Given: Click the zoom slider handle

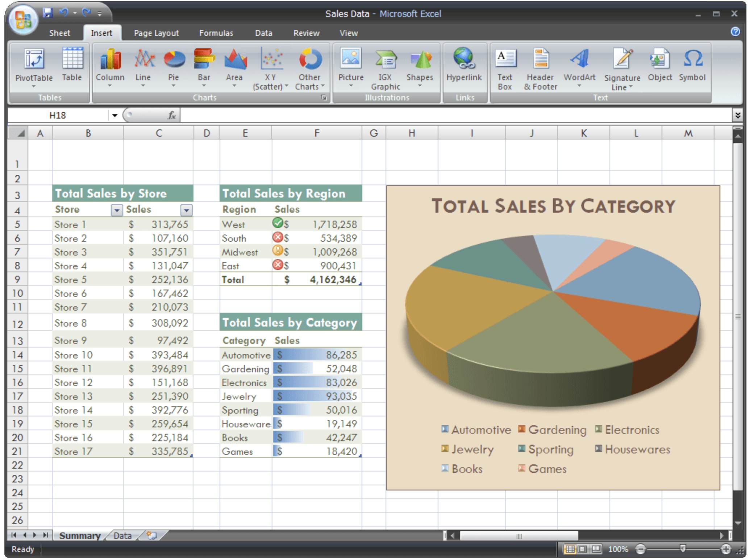Looking at the screenshot, I should pos(683,549).
